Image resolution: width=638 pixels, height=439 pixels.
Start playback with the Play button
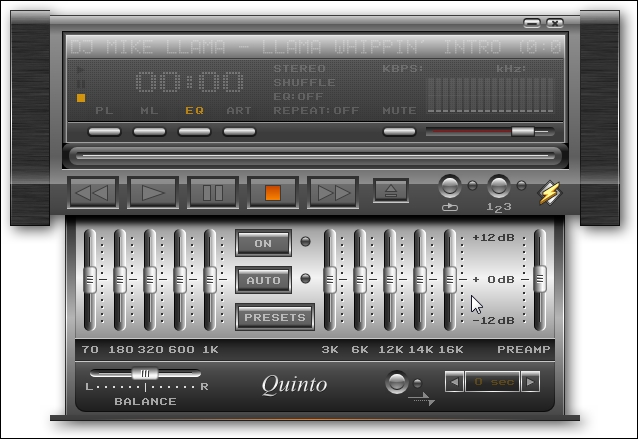[x=153, y=191]
